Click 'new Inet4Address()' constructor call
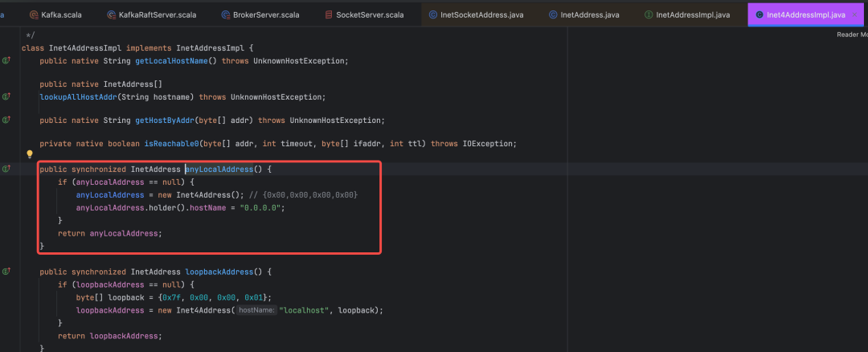This screenshot has width=868, height=352. click(x=202, y=194)
